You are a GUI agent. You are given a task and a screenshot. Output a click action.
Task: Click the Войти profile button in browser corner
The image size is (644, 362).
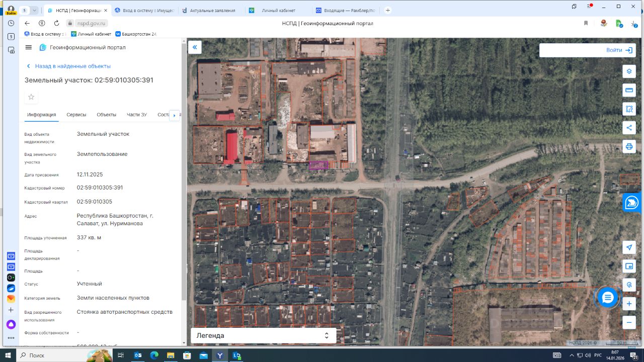pyautogui.click(x=11, y=10)
